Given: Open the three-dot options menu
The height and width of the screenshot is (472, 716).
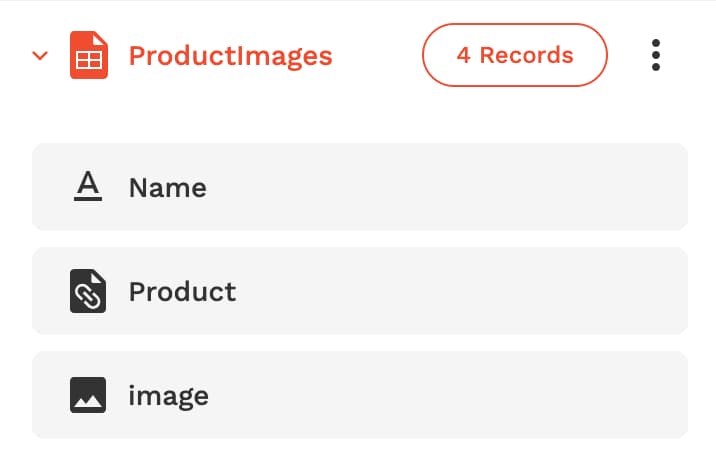Looking at the screenshot, I should tap(656, 55).
